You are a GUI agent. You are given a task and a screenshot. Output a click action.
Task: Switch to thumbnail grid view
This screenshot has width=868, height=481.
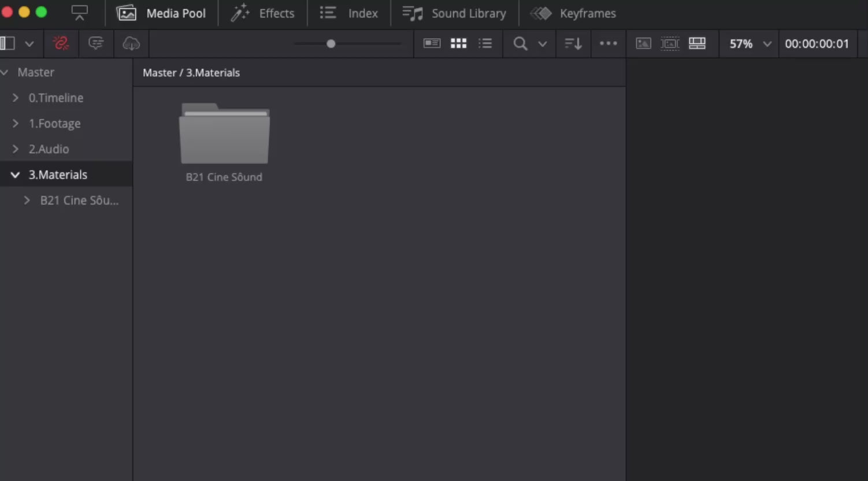tap(458, 43)
